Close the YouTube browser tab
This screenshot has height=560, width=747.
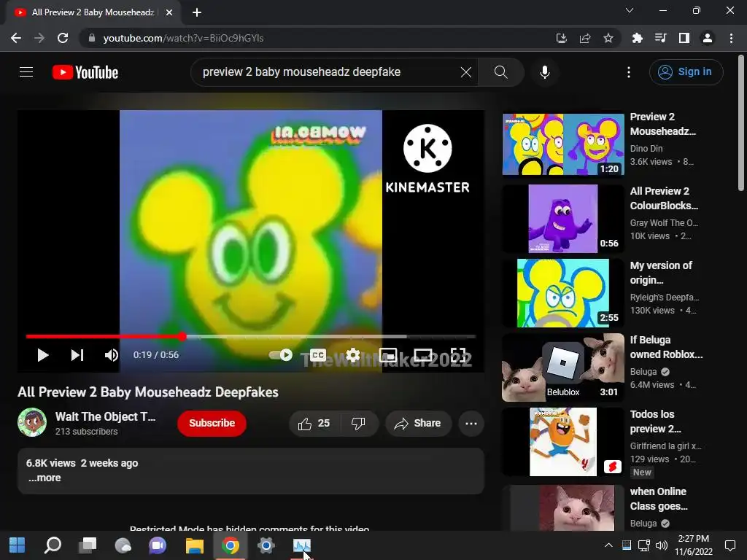click(x=169, y=12)
